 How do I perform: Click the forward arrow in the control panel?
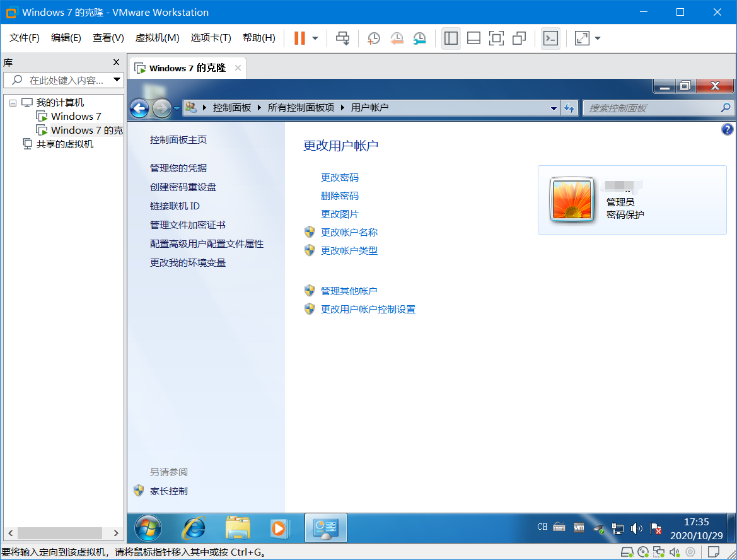[161, 108]
